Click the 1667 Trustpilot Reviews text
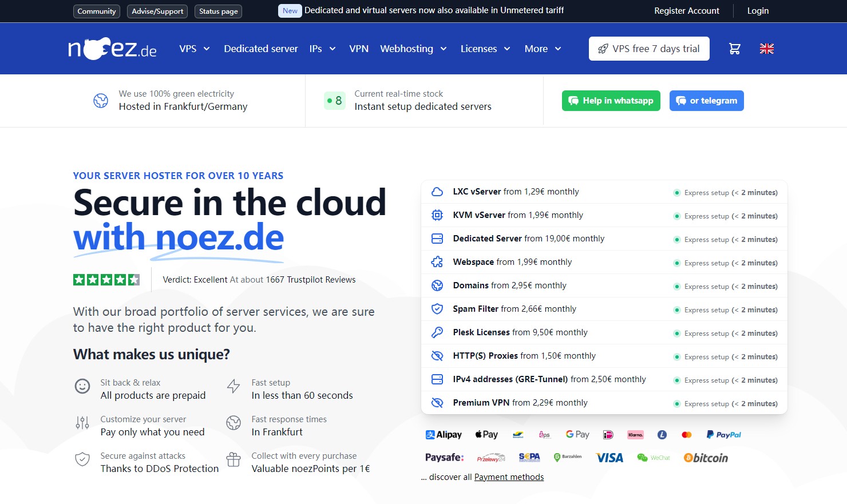The width and height of the screenshot is (847, 504). pos(311,280)
